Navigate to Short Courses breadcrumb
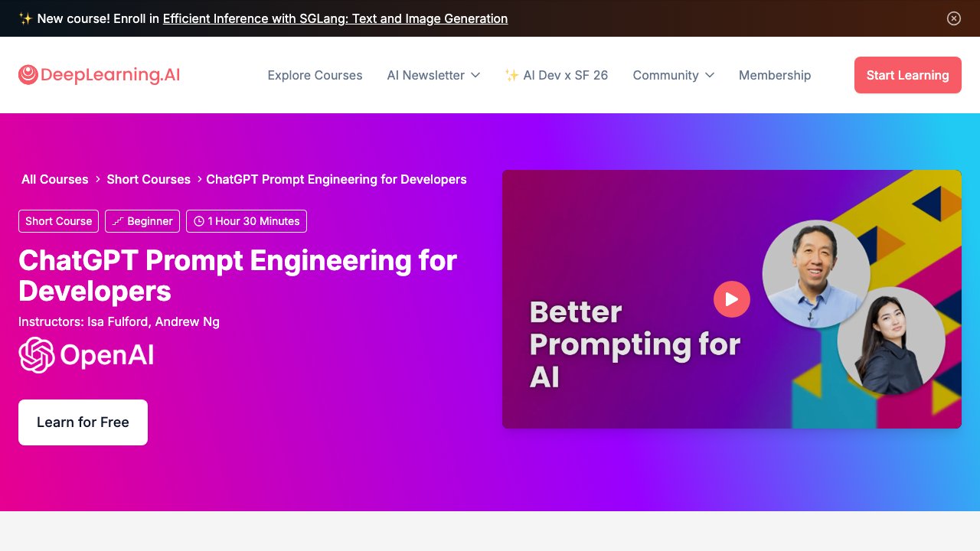980x551 pixels. pyautogui.click(x=149, y=179)
